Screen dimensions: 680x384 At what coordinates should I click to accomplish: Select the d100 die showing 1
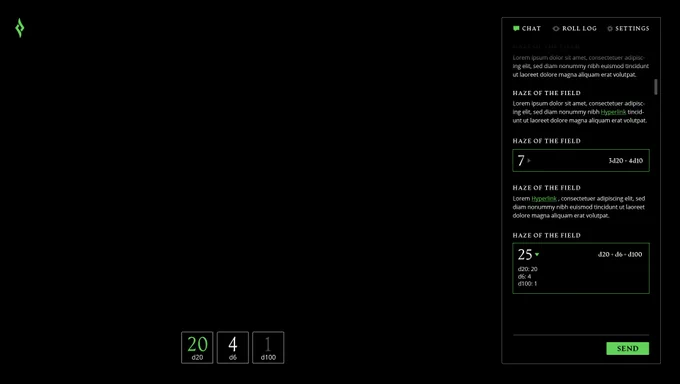pos(268,348)
